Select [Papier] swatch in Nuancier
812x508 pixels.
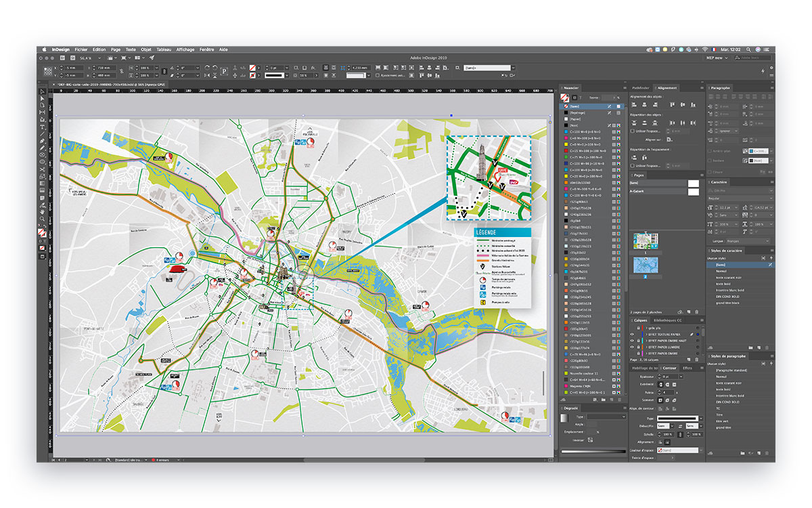point(592,119)
